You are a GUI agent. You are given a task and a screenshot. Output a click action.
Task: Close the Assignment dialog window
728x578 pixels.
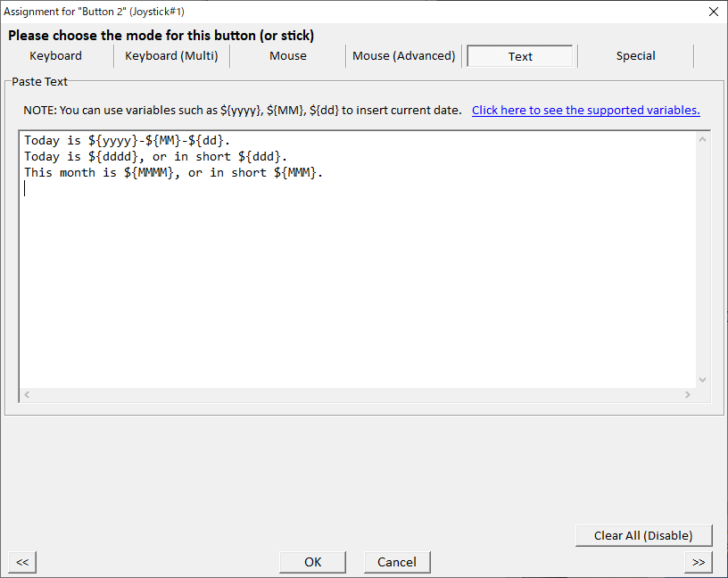click(711, 12)
